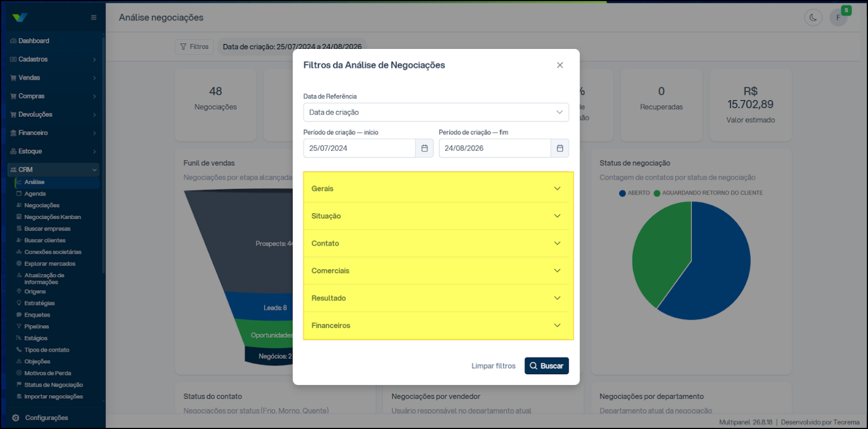The image size is (868, 429).
Task: Expand the Situação filter section
Action: click(436, 216)
